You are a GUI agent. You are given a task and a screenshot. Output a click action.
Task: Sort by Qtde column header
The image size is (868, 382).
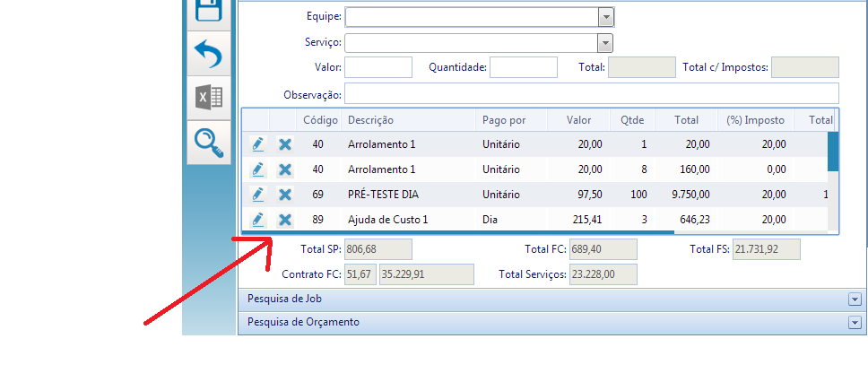(x=632, y=120)
